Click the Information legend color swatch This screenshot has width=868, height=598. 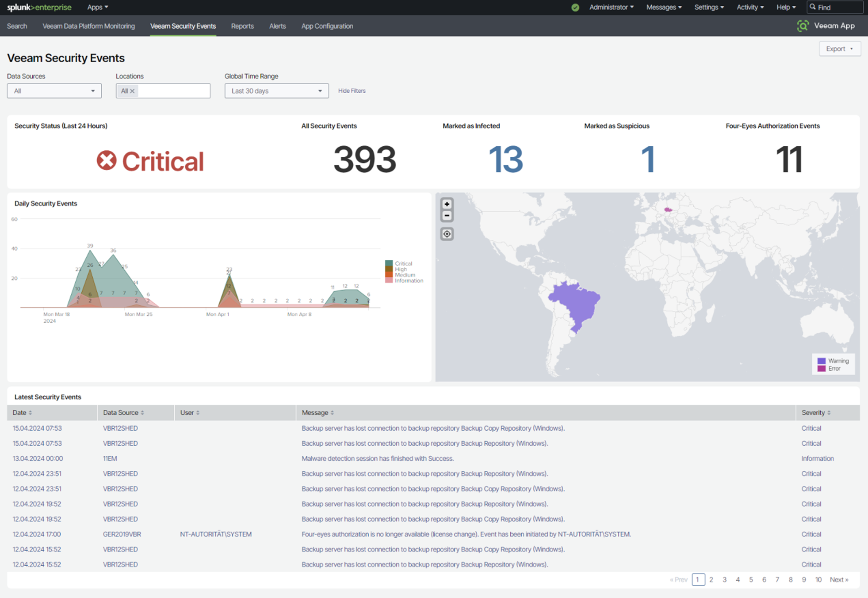pyautogui.click(x=389, y=281)
